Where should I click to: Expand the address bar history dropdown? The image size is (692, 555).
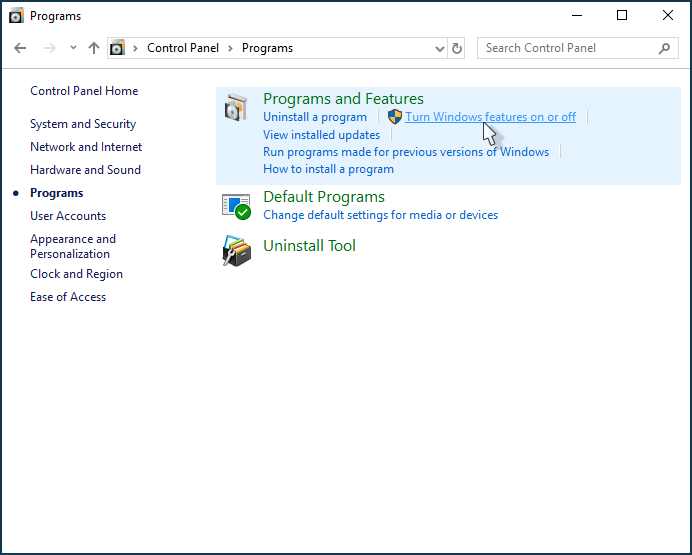click(x=440, y=48)
